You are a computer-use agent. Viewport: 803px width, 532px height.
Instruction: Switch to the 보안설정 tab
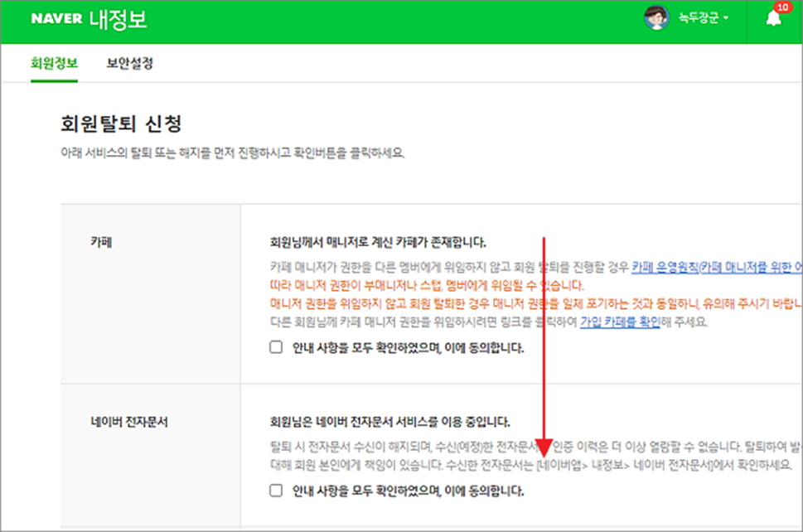[129, 64]
